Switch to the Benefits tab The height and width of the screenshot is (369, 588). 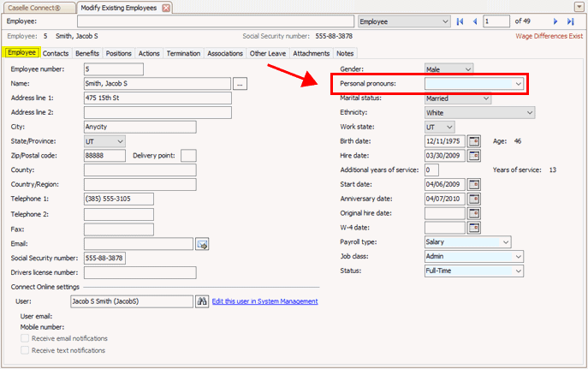pos(87,53)
